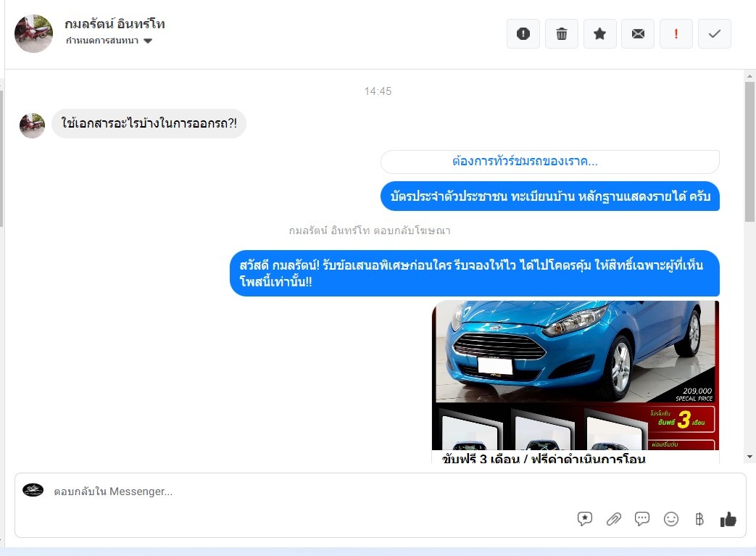The height and width of the screenshot is (556, 756).
Task: Click page avatar in reply composer
Action: pyautogui.click(x=33, y=490)
